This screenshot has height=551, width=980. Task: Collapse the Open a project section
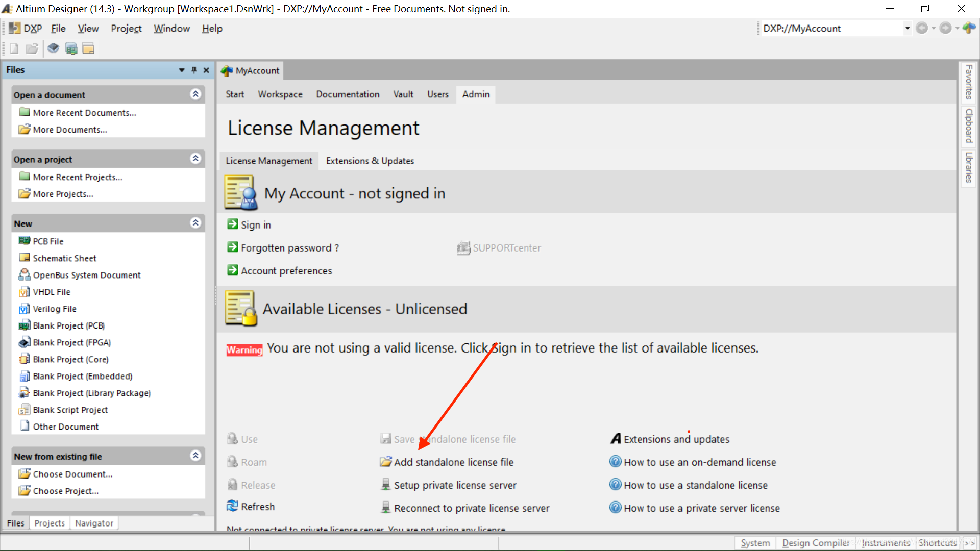[x=195, y=158]
